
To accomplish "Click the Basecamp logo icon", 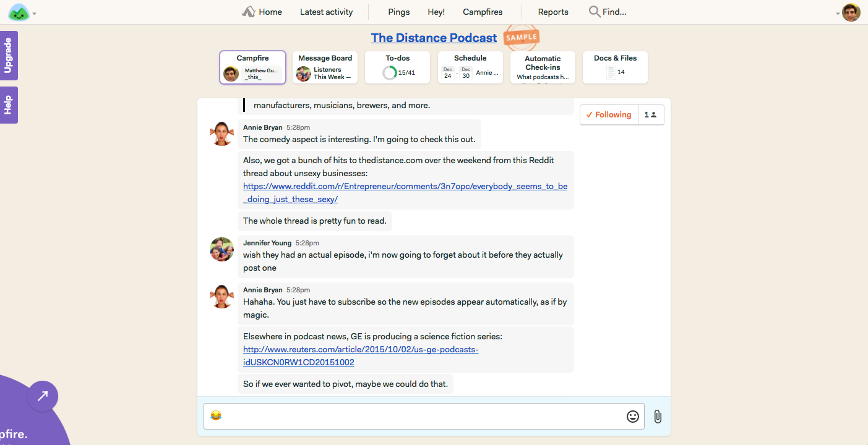I will 19,12.
